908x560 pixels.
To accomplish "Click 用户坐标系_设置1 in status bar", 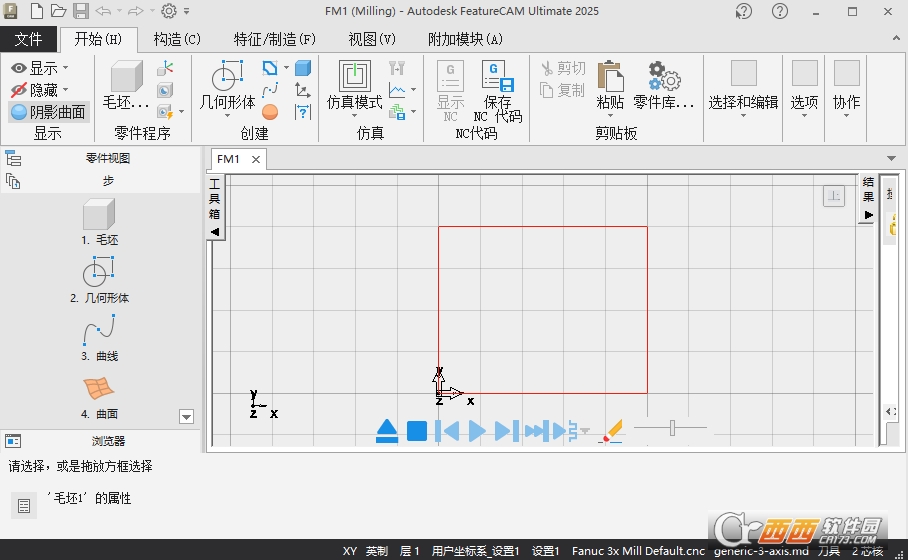I will (475, 551).
